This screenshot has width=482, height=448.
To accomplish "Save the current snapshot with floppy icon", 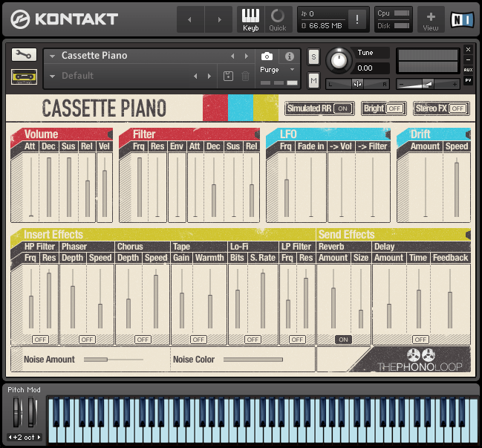I will (228, 76).
